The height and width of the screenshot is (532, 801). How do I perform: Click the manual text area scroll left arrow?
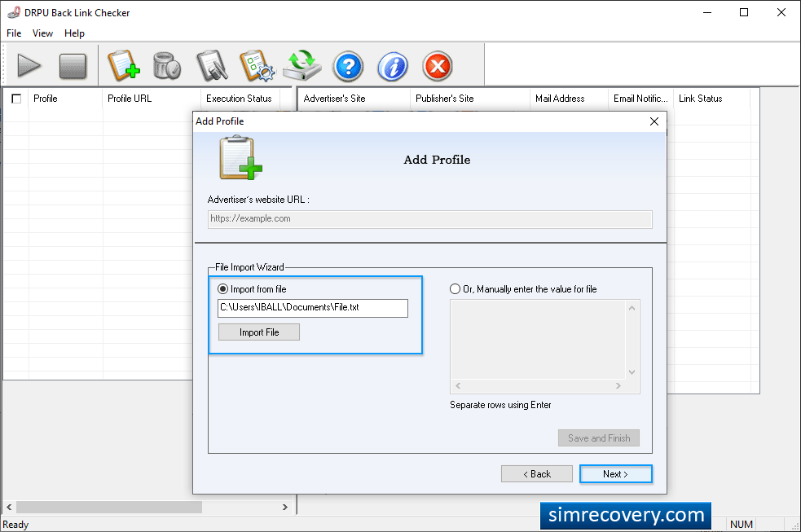[458, 385]
